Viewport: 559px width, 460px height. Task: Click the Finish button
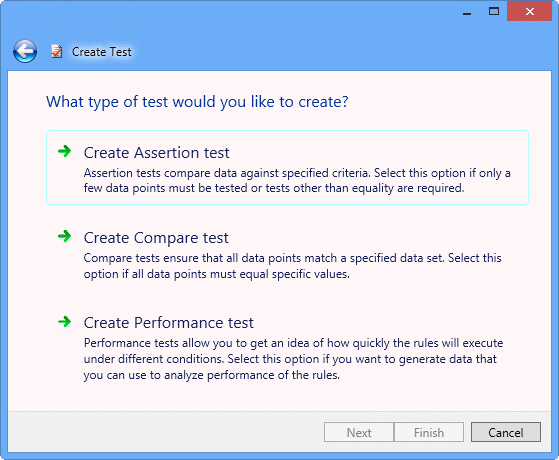[x=429, y=433]
